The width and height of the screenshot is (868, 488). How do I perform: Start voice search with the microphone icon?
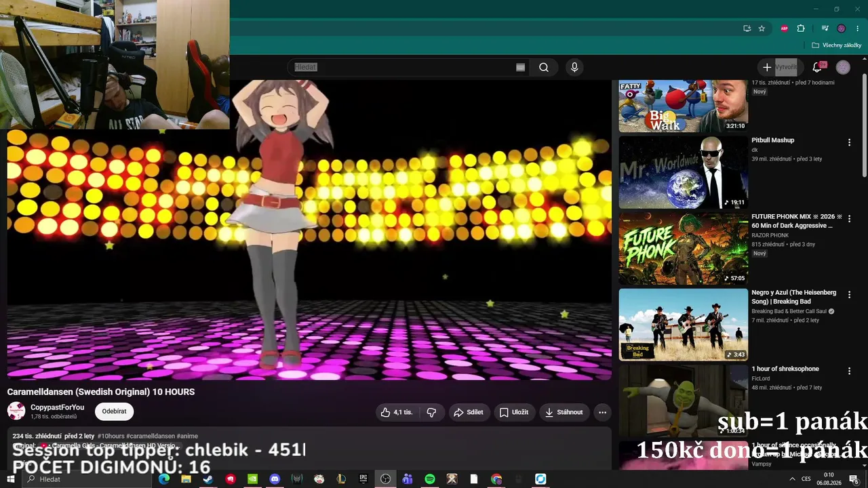574,67
